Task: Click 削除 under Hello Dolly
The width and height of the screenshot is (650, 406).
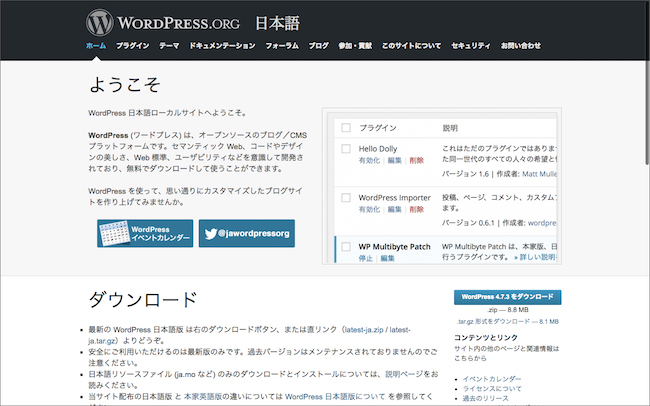Action: (x=417, y=160)
